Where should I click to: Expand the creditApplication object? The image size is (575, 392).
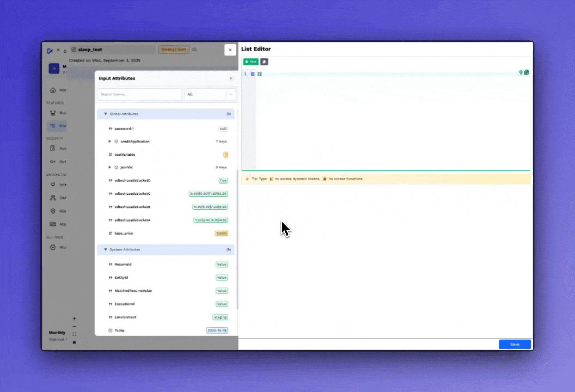point(110,142)
